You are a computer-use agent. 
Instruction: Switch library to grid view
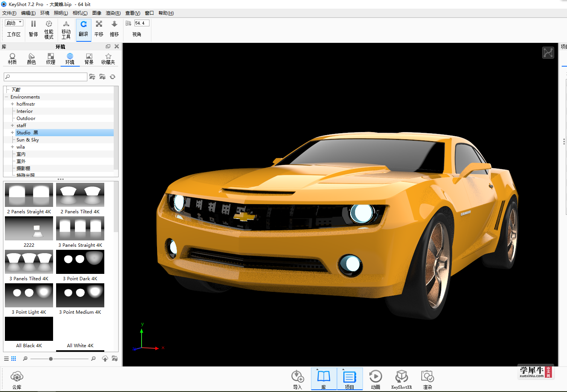pyautogui.click(x=14, y=359)
